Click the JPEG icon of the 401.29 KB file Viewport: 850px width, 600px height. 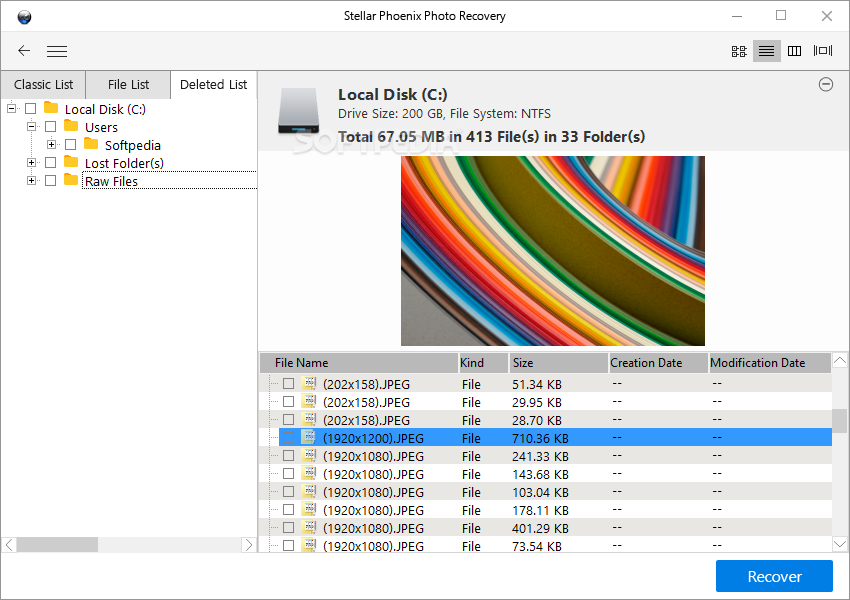pos(309,527)
